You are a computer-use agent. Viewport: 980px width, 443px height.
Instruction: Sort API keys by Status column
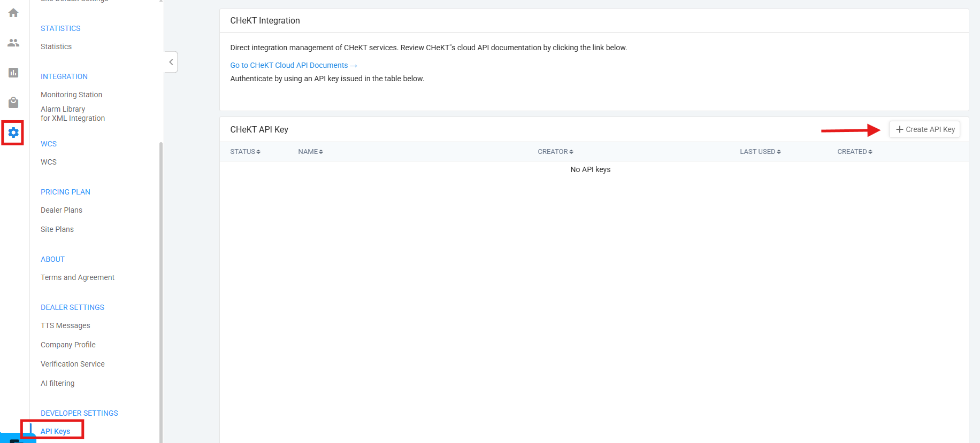point(245,152)
